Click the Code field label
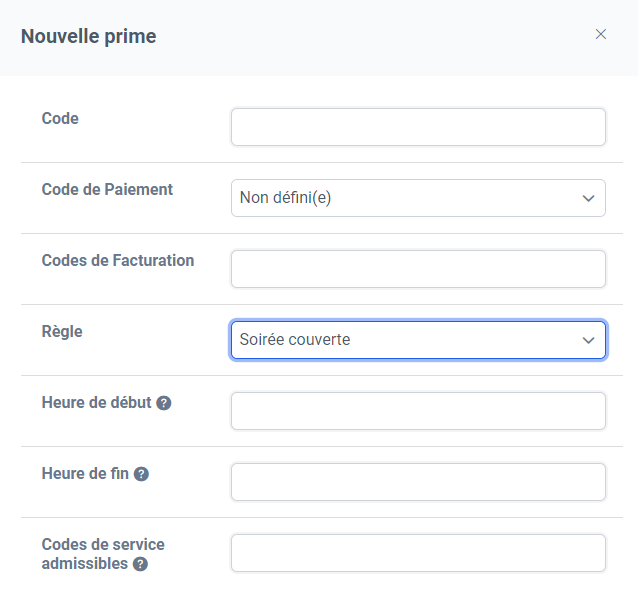Image resolution: width=638 pixels, height=591 pixels. [x=60, y=118]
